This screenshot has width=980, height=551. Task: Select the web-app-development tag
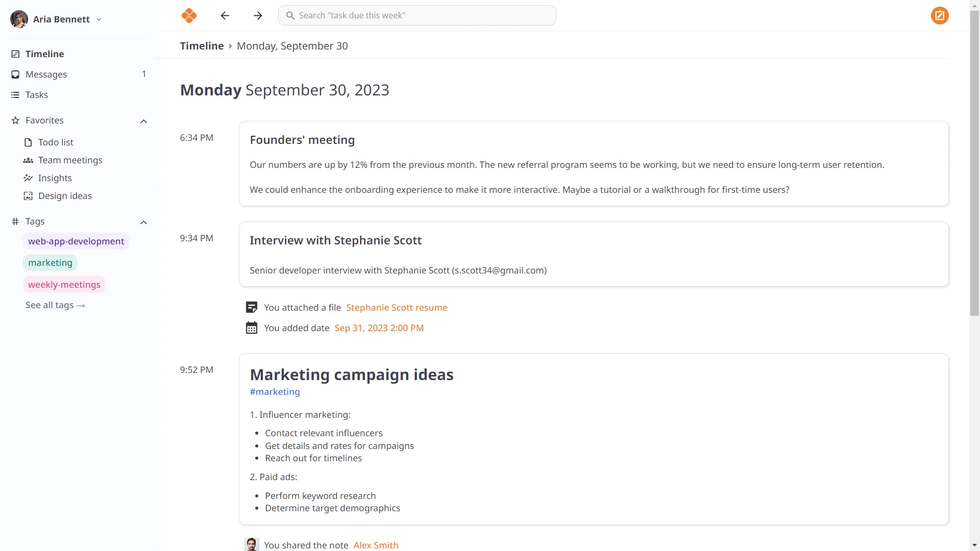[76, 241]
